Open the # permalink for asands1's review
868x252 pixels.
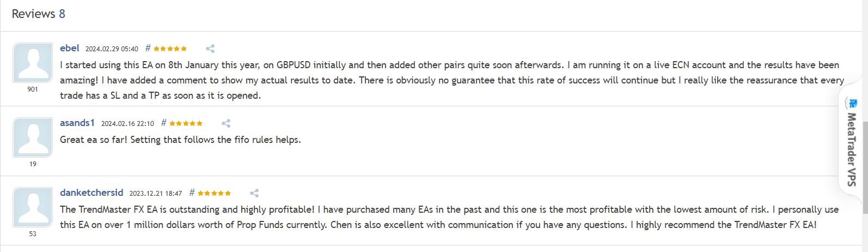(164, 123)
